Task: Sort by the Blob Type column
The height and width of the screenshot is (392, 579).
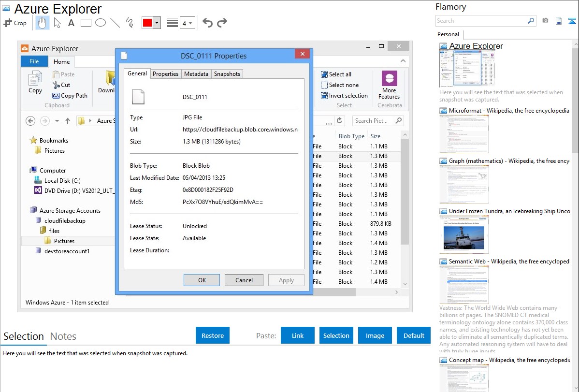Action: click(x=351, y=136)
